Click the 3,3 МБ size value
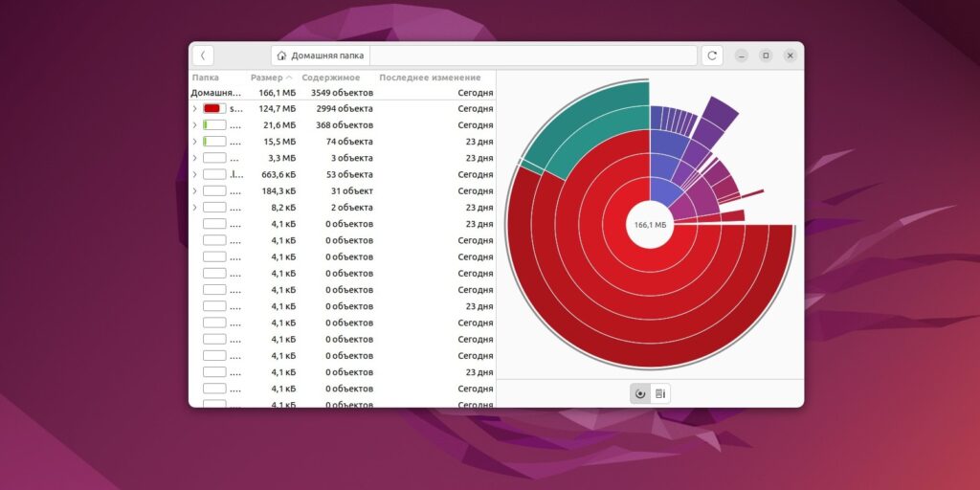The height and width of the screenshot is (490, 980). pos(282,158)
